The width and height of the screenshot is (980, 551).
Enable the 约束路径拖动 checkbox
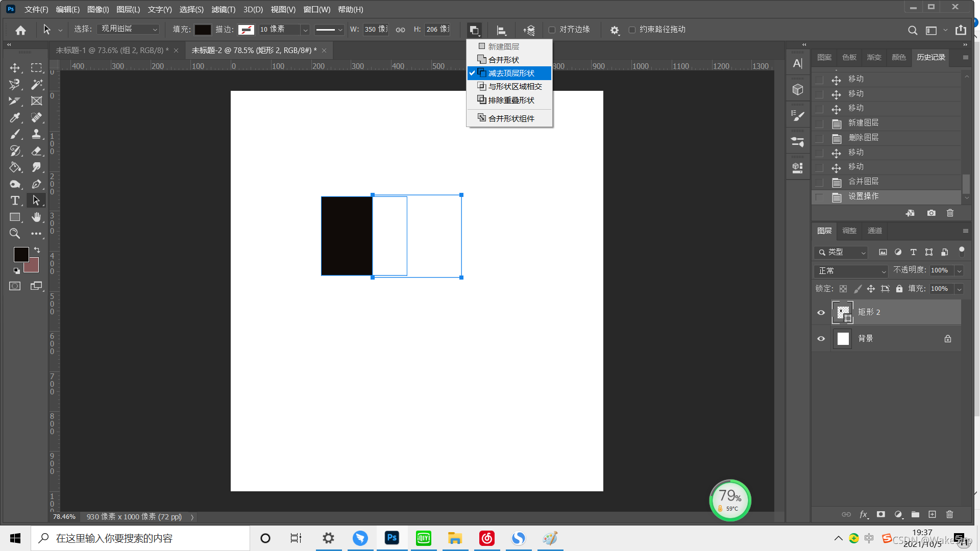tap(632, 30)
